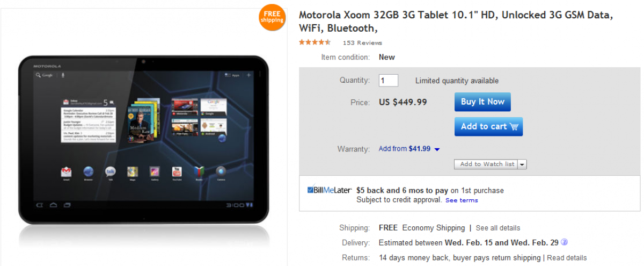644x266 pixels.
Task: Expand the Warranty 'Add from $41.99' dropdown
Action: coord(437,149)
